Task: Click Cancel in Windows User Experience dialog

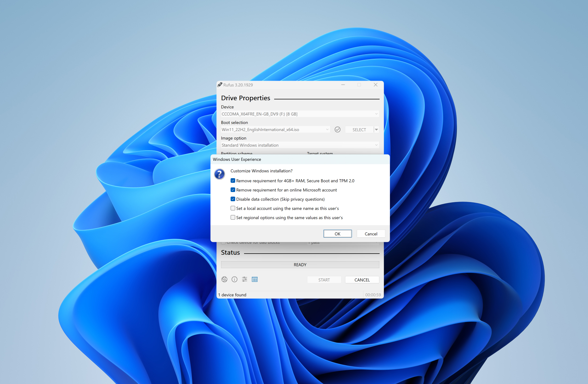Action: (x=371, y=234)
